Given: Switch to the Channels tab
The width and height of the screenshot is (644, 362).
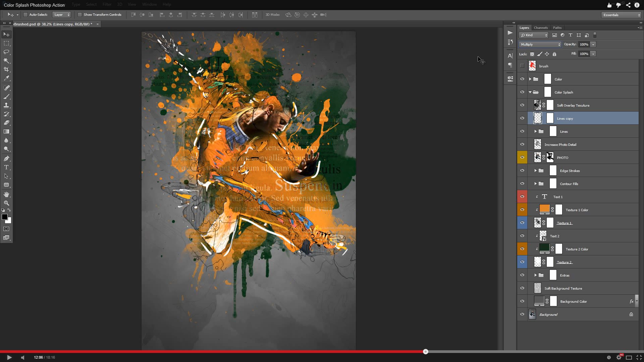Looking at the screenshot, I should [x=540, y=27].
